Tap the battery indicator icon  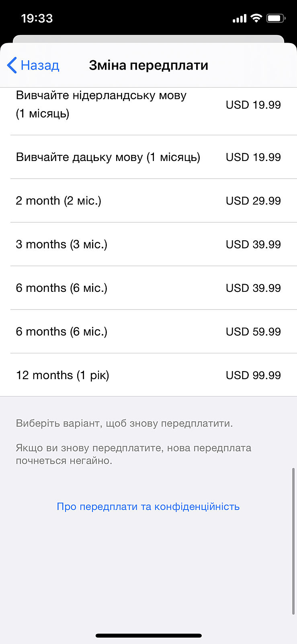click(276, 18)
